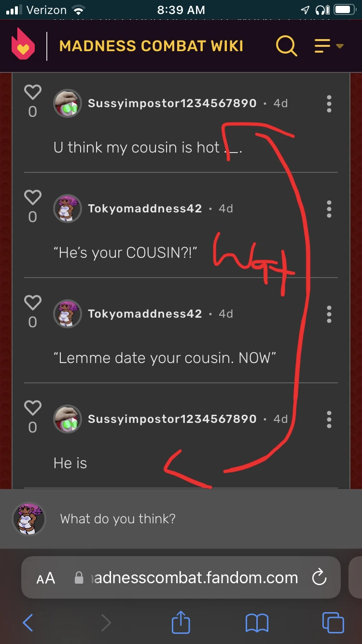Like the 'Lemme date your cousin' comment
This screenshot has width=362, height=644.
pyautogui.click(x=33, y=303)
